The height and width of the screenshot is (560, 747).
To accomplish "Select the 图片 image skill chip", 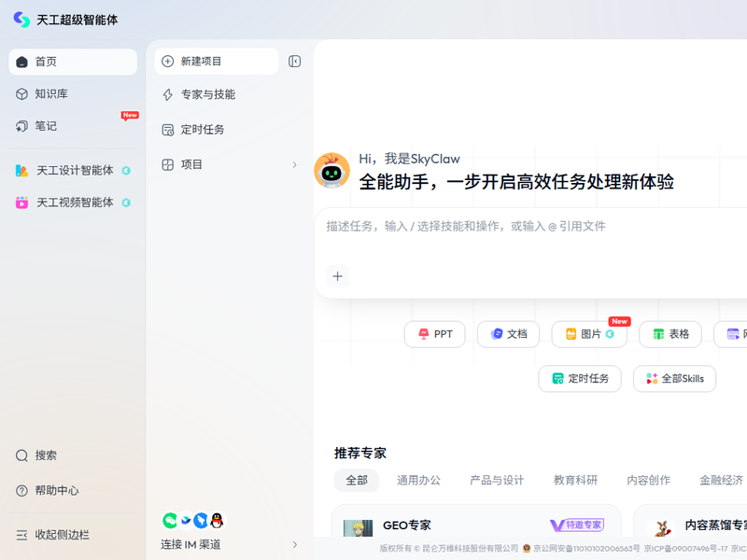I will (x=589, y=334).
